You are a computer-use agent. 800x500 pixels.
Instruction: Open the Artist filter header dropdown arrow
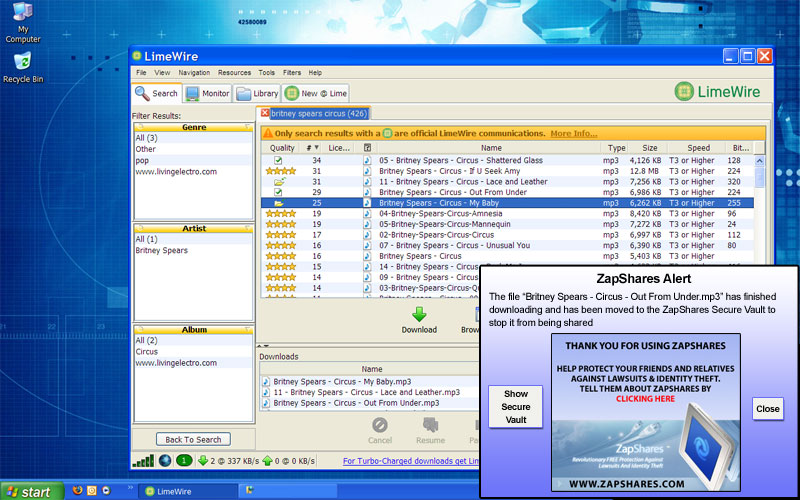[248, 228]
